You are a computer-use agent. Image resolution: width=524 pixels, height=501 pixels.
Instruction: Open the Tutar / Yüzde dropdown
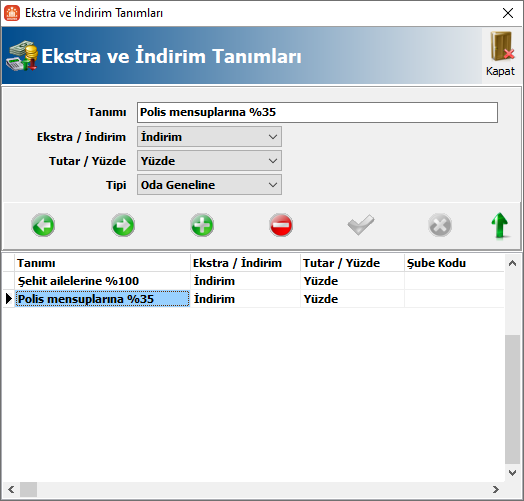(x=209, y=161)
